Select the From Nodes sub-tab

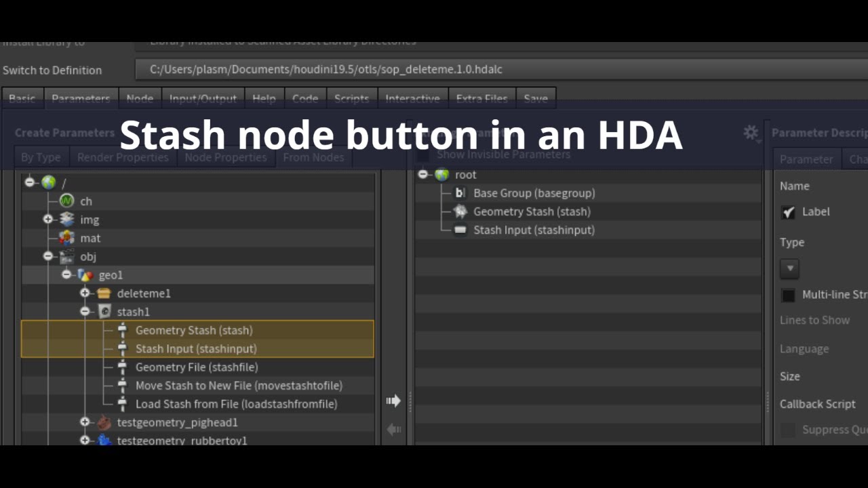click(313, 157)
